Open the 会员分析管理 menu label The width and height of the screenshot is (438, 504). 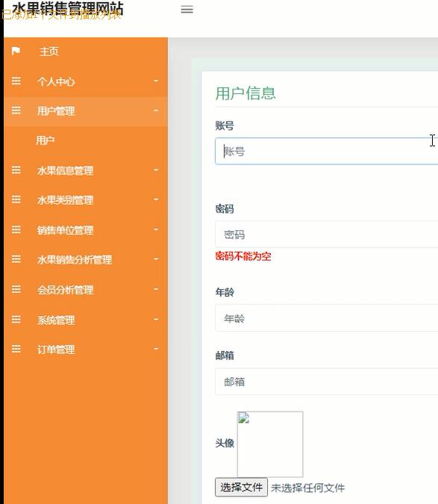(x=65, y=290)
